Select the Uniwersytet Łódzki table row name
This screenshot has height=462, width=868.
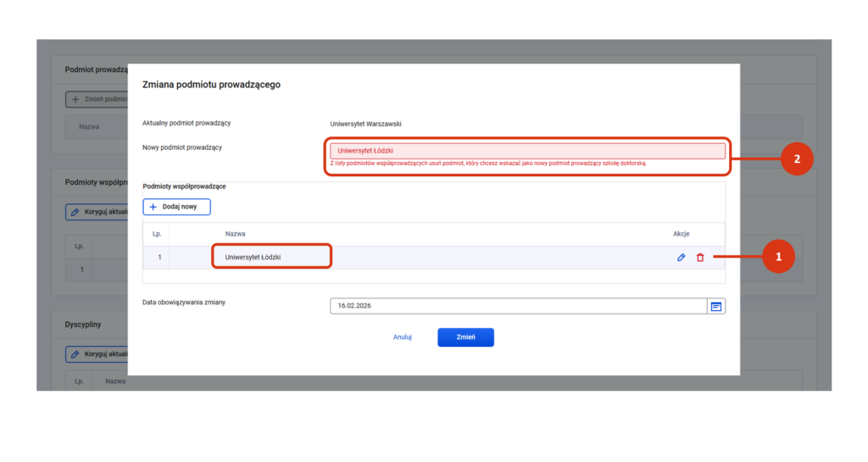tap(253, 258)
